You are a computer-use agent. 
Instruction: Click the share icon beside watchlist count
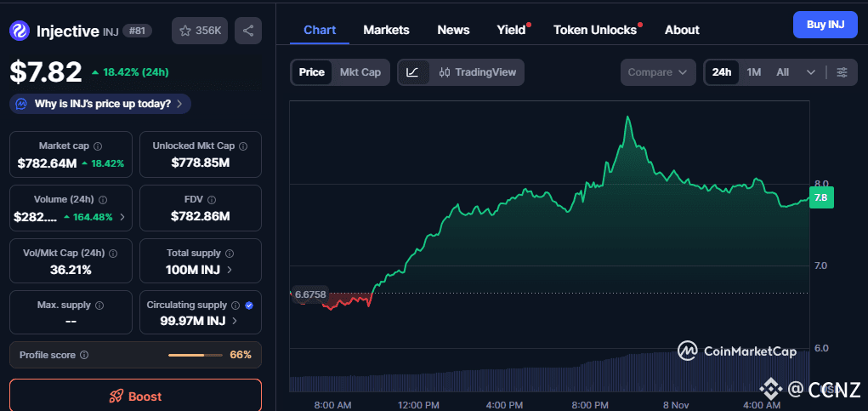[248, 31]
